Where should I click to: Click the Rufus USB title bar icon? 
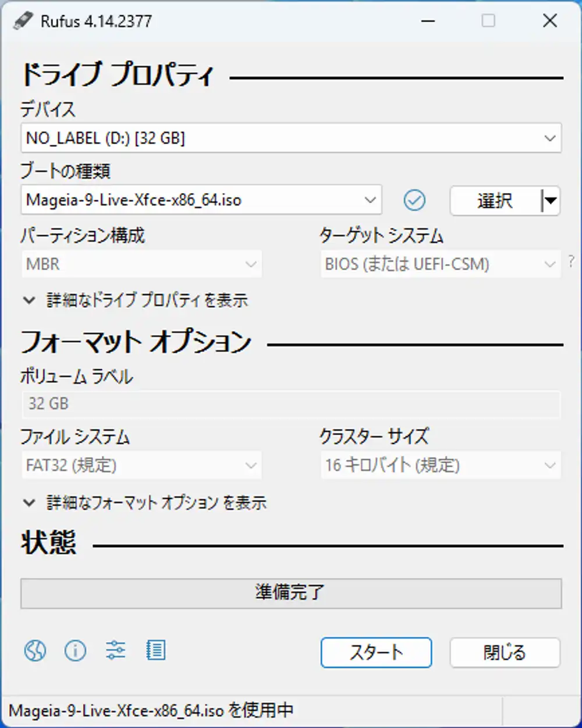pyautogui.click(x=23, y=22)
